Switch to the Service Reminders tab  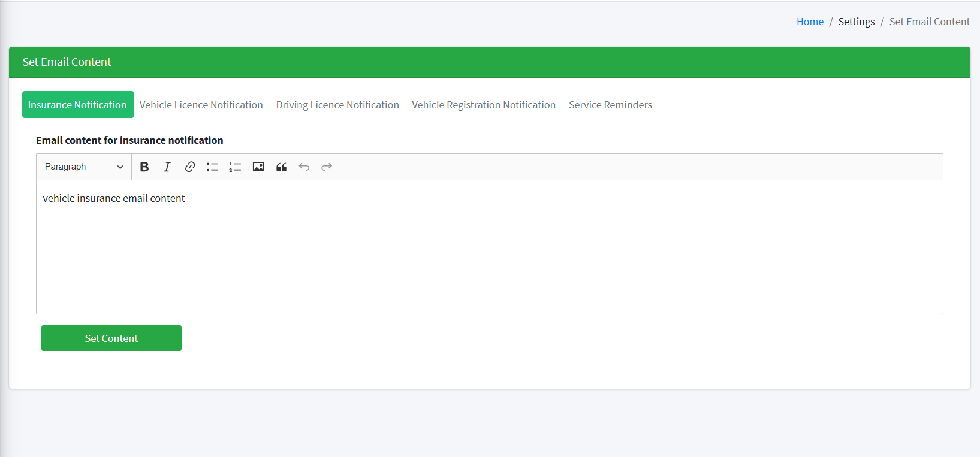(610, 105)
